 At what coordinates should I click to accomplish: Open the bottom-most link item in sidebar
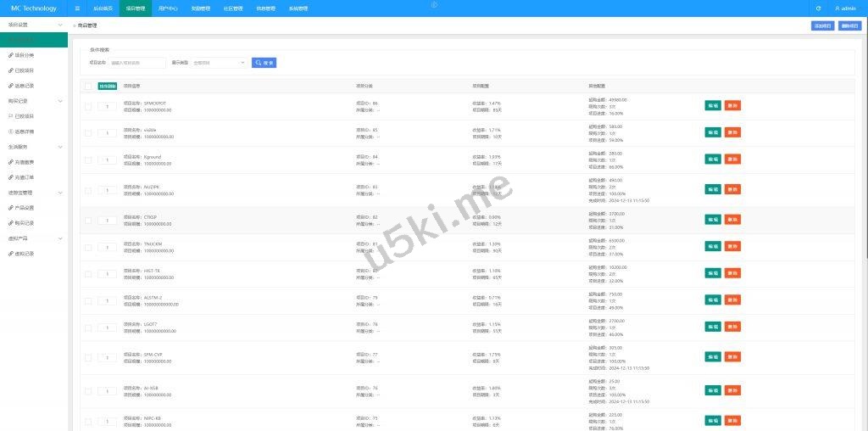[24, 253]
